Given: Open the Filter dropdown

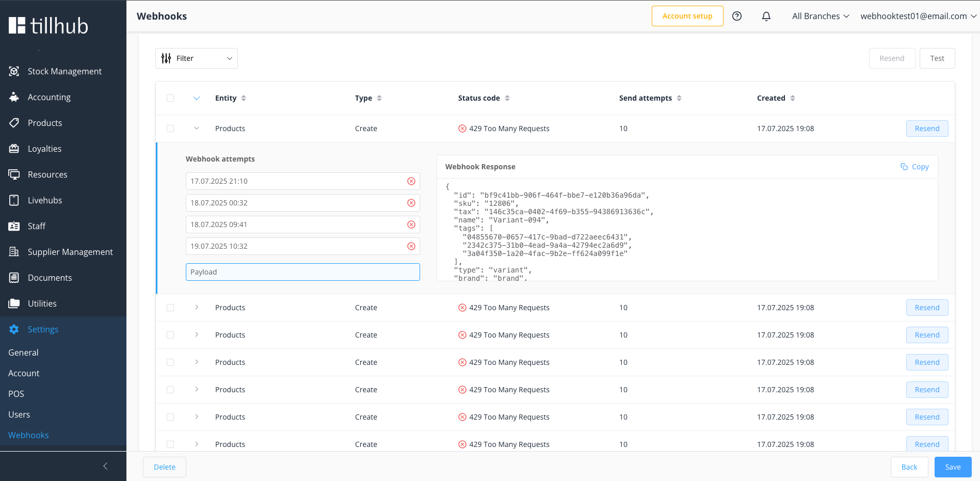Looking at the screenshot, I should click(197, 58).
